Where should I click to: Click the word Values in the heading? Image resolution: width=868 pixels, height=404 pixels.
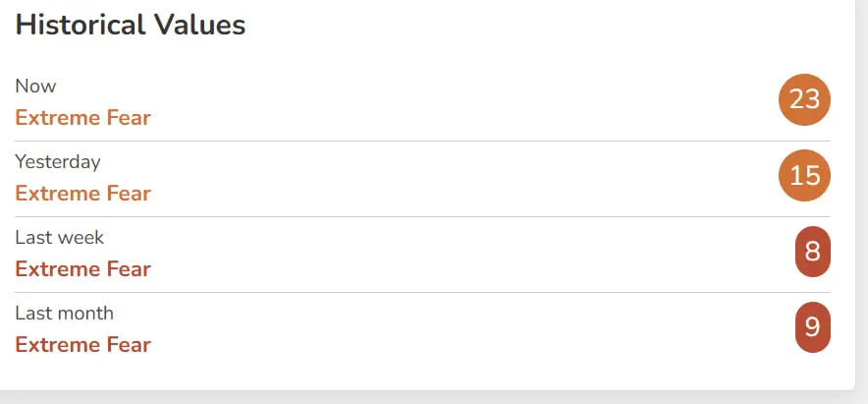click(x=200, y=25)
